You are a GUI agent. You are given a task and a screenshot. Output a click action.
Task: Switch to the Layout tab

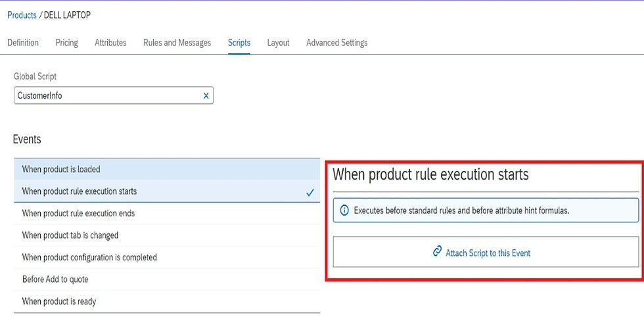pyautogui.click(x=278, y=43)
